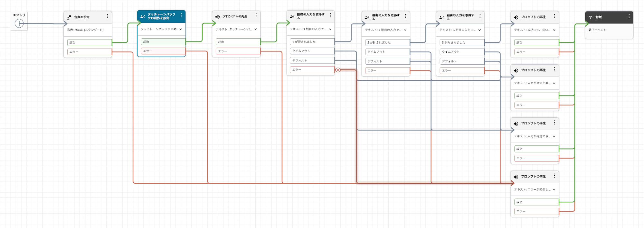Expand the テキスト: 1桁目の入力で... chevron
The image size is (644, 228).
coord(330,29)
